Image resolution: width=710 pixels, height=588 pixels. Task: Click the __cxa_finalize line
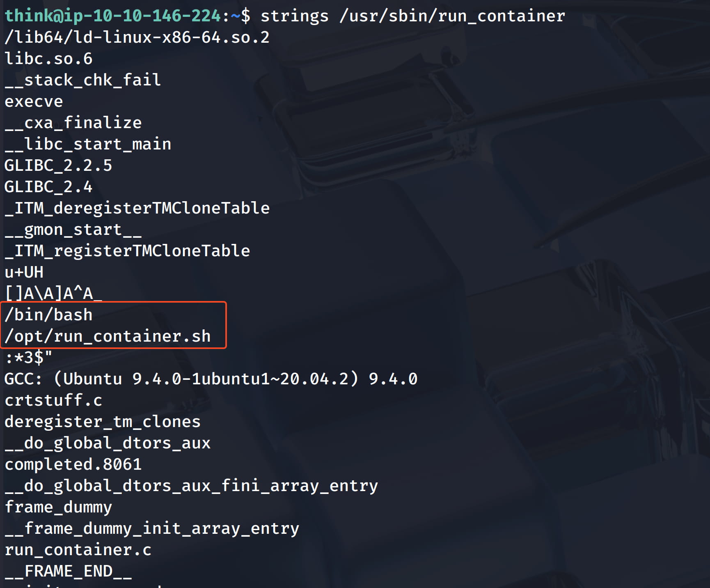click(x=73, y=123)
